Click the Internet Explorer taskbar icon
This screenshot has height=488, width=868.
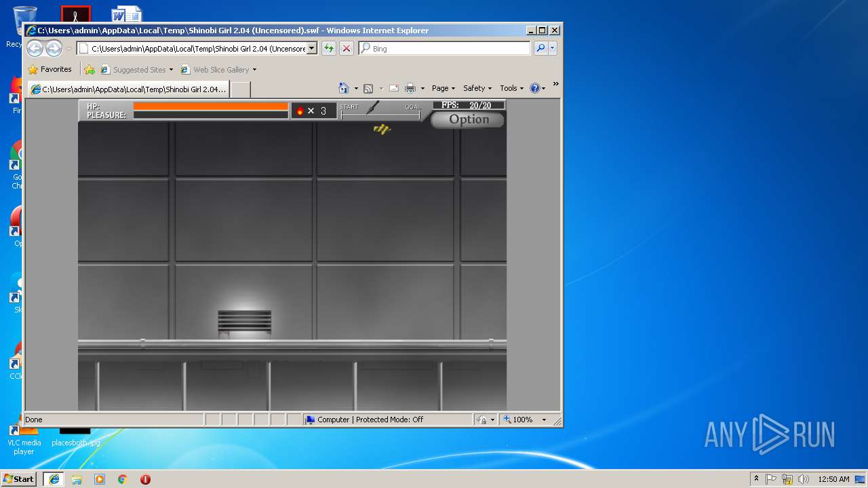54,479
